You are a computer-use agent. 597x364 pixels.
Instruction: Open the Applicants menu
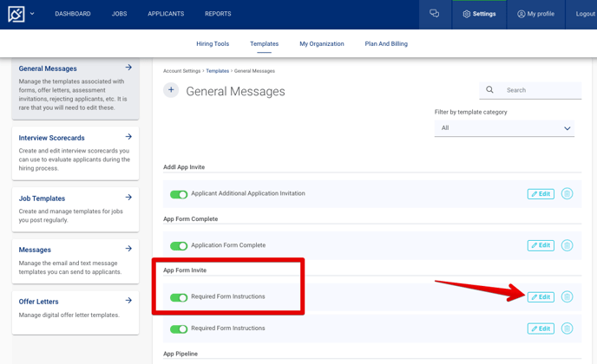tap(166, 14)
